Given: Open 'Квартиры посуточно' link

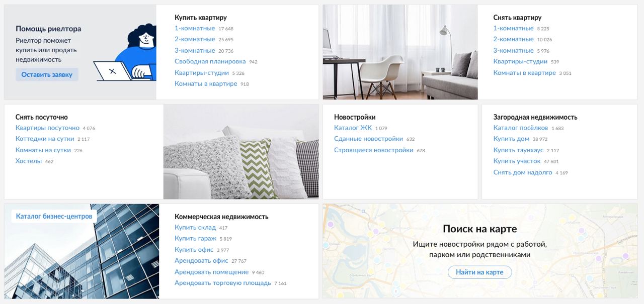Looking at the screenshot, I should click(47, 128).
